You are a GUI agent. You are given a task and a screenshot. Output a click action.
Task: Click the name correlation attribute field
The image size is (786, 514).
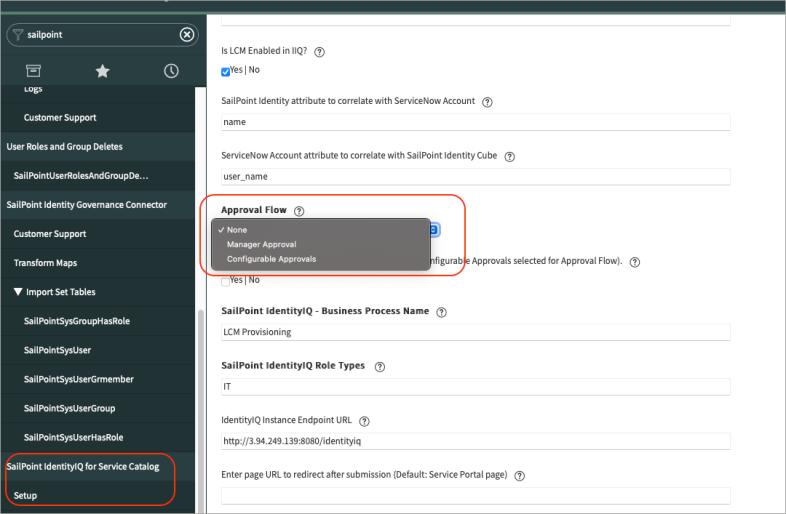[475, 122]
